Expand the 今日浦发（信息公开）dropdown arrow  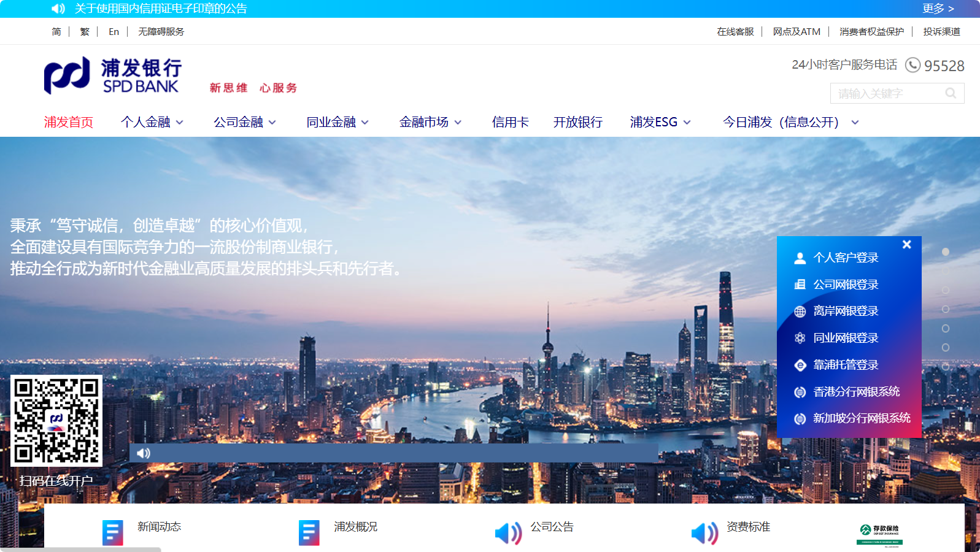click(x=855, y=123)
